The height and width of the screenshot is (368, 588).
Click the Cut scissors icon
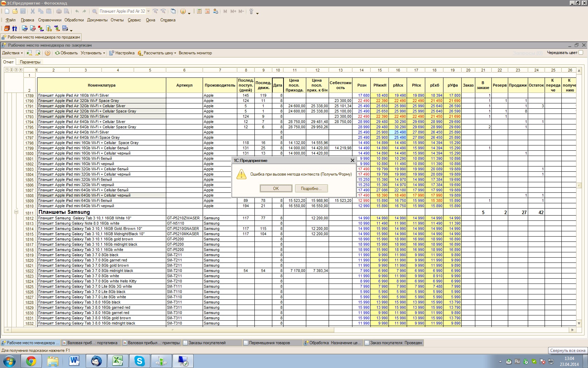(33, 11)
